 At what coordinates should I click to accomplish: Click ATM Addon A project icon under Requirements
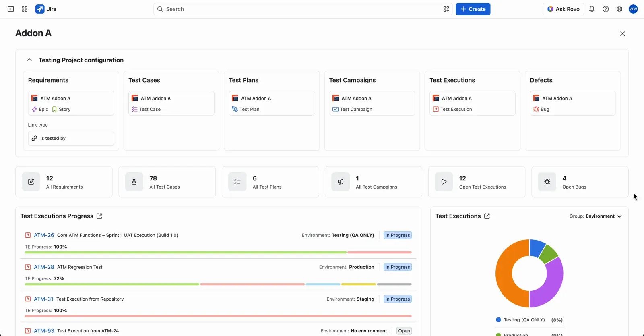(x=35, y=98)
